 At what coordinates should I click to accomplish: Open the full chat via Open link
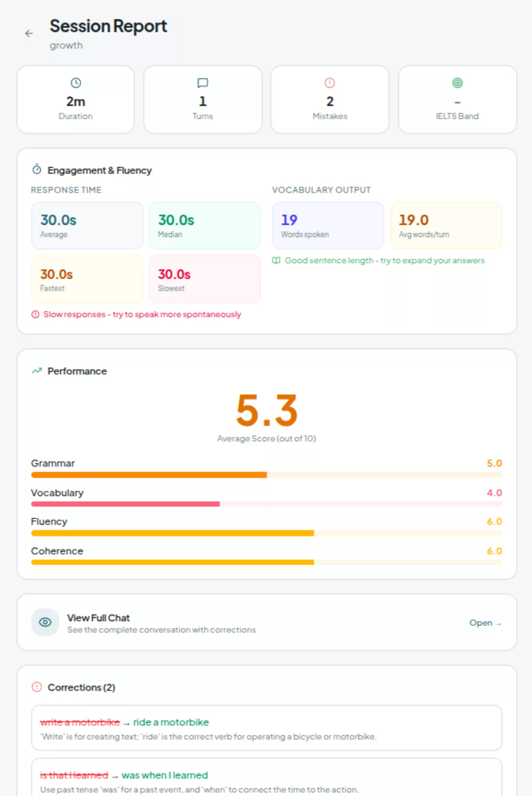(485, 623)
